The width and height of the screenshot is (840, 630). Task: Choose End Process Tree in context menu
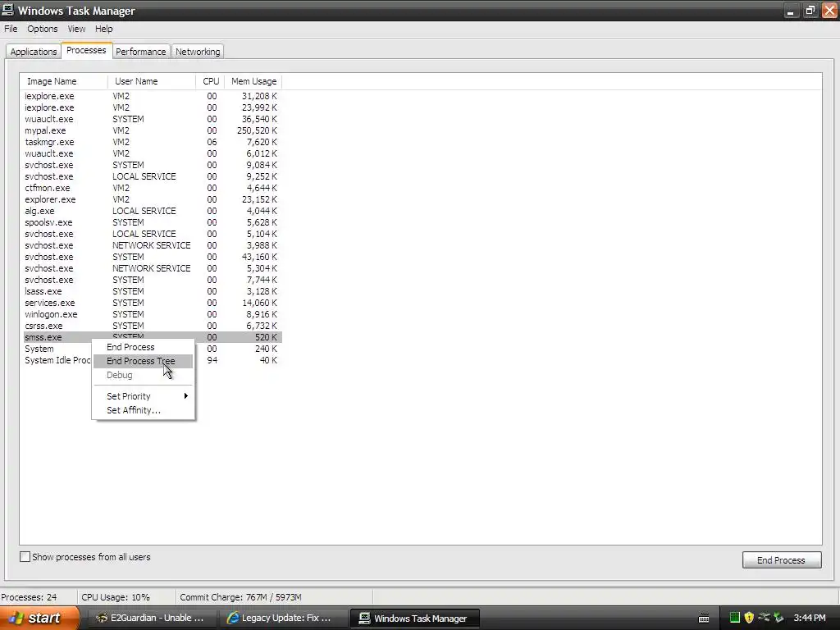tap(141, 361)
